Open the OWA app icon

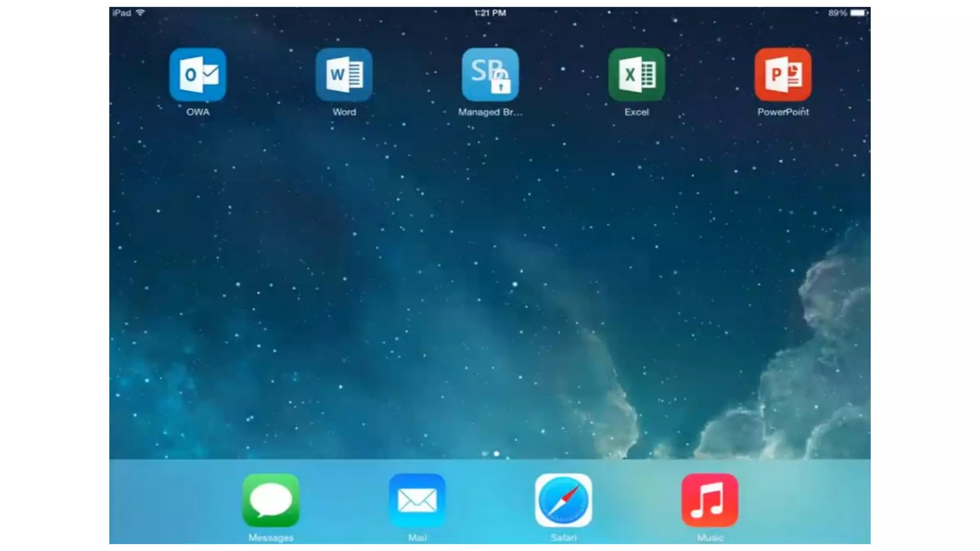pyautogui.click(x=198, y=75)
